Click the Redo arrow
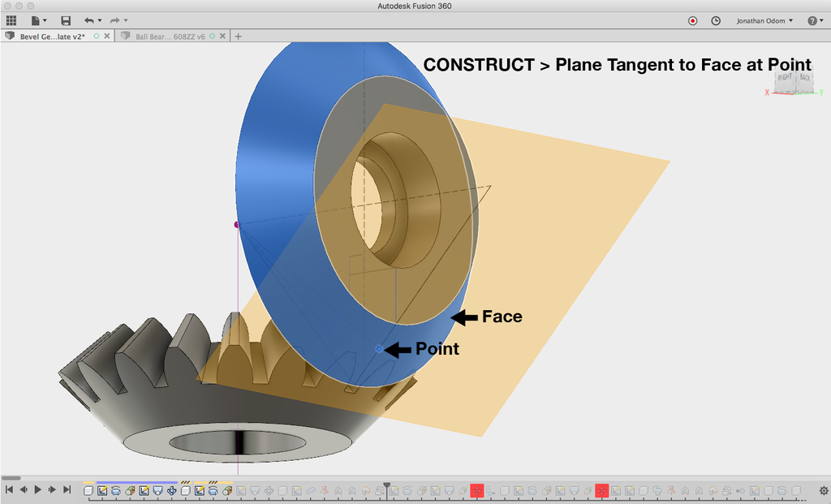The width and height of the screenshot is (831, 504). pos(114,20)
